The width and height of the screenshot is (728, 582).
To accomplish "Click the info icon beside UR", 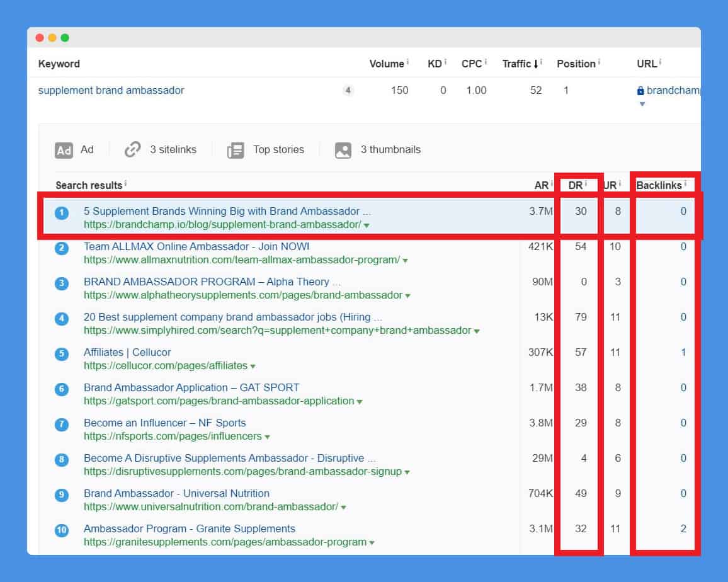I will click(619, 183).
